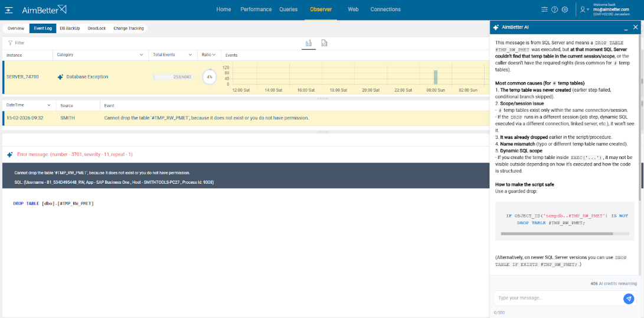
Task: Switch to the DeadLock tab
Action: [96, 28]
